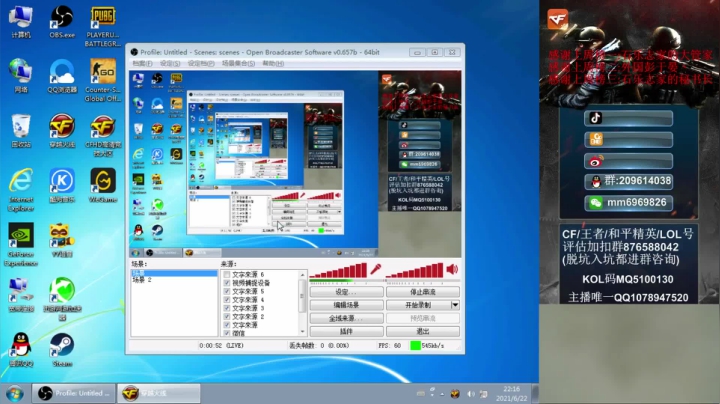The image size is (720, 404).
Task: Open the 场景集合(S) menu in OBS
Action: tap(238, 63)
